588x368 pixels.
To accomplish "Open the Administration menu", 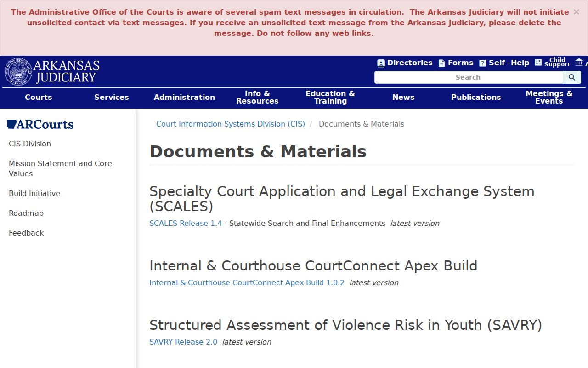I will click(x=184, y=97).
